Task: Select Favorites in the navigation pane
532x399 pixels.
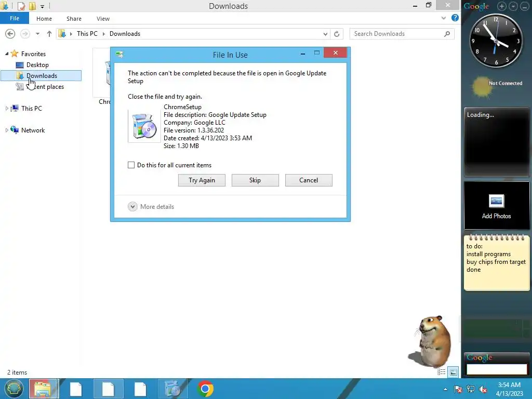Action: [x=33, y=54]
